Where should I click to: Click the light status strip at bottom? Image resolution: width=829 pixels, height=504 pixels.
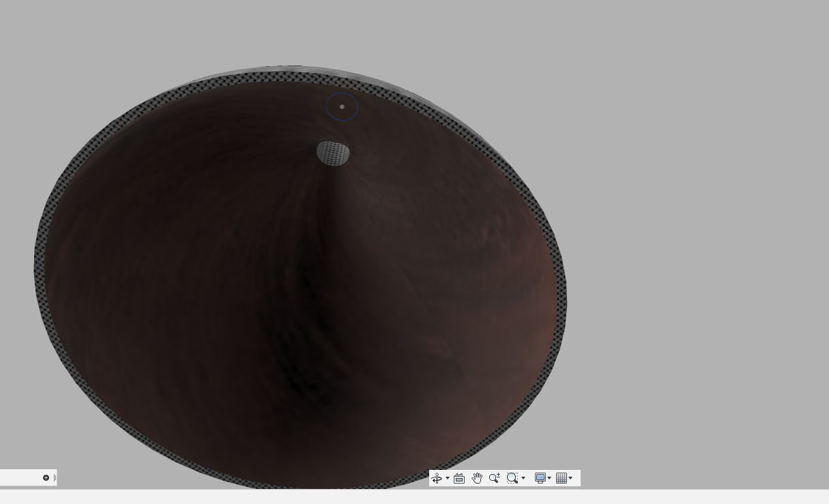pos(409,496)
